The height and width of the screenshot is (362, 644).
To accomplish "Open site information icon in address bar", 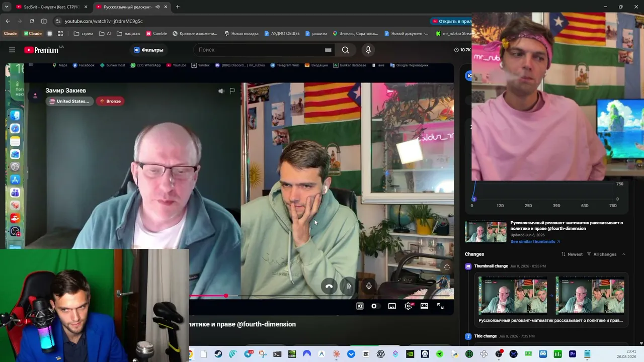I will 58,21.
